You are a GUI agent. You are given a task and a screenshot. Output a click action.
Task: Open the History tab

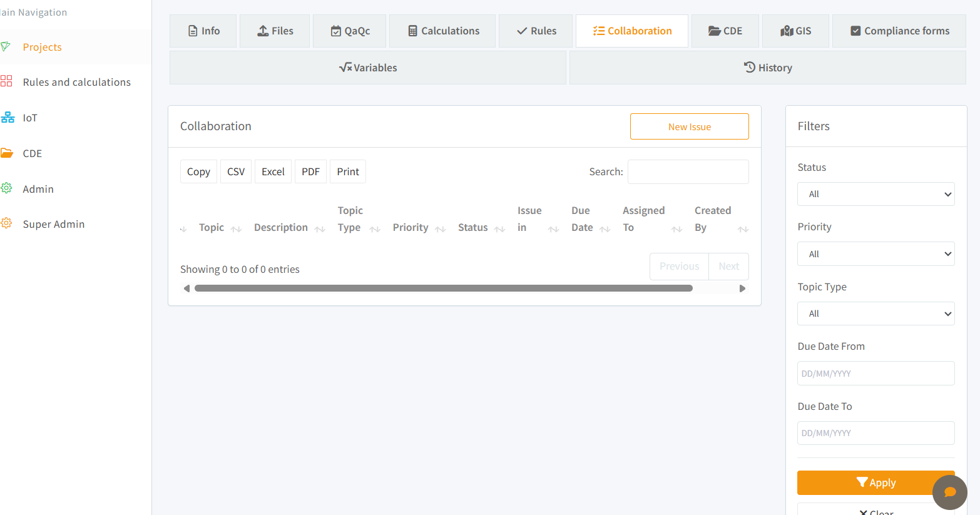pos(768,68)
